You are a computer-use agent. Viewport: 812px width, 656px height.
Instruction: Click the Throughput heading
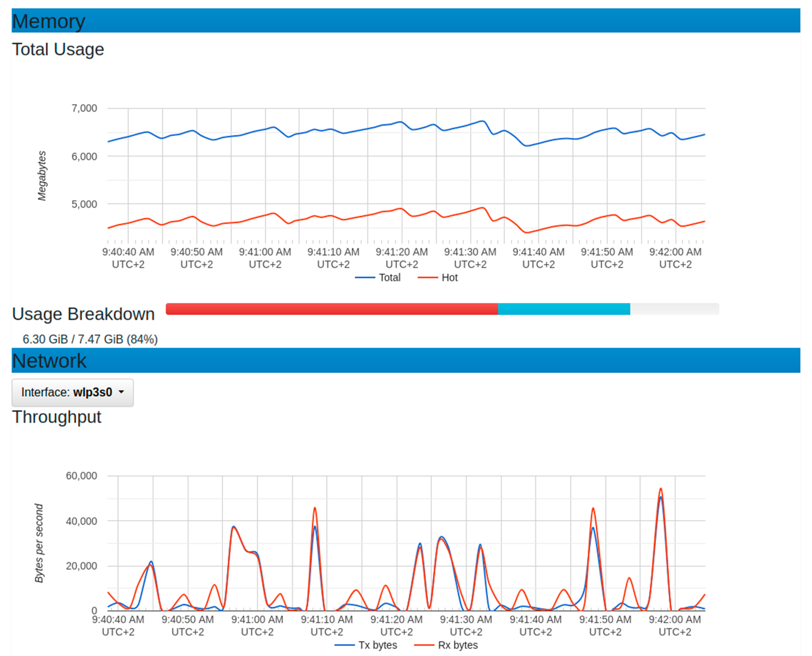57,417
